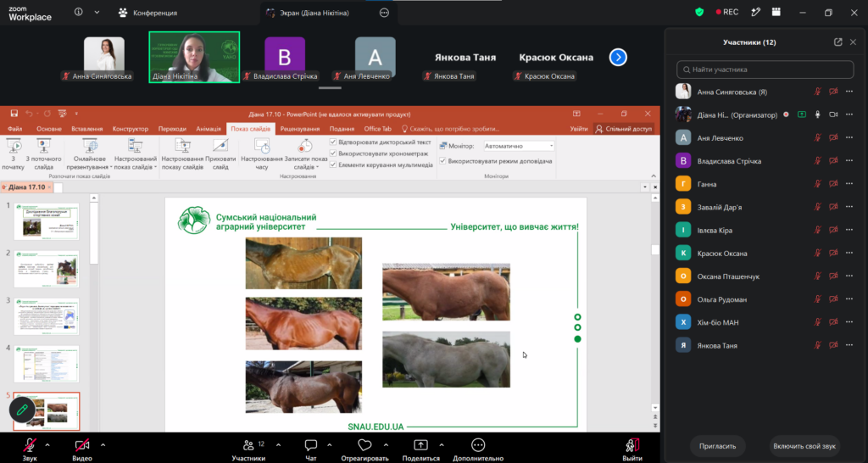The width and height of the screenshot is (868, 463).
Task: Switch to Анімація ribbon tab
Action: pos(209,129)
